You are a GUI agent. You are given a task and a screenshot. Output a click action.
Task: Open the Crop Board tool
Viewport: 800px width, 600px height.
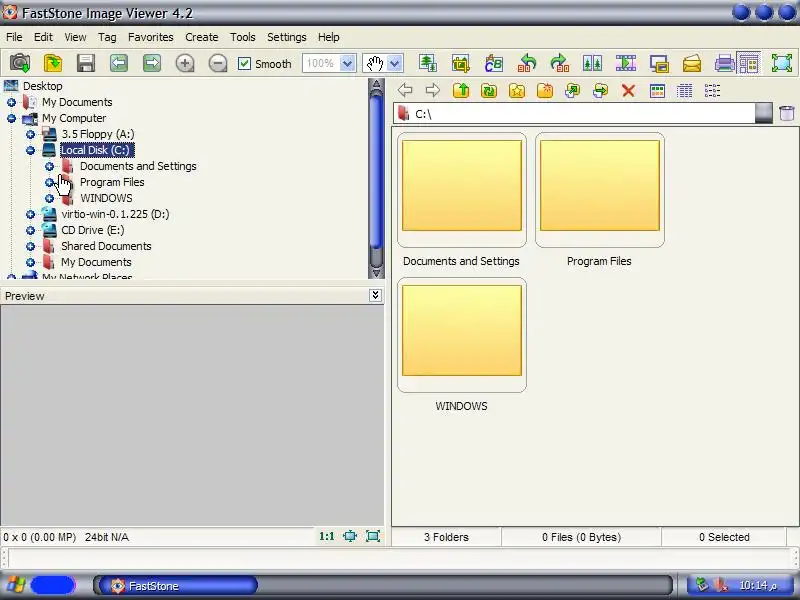pyautogui.click(x=461, y=64)
